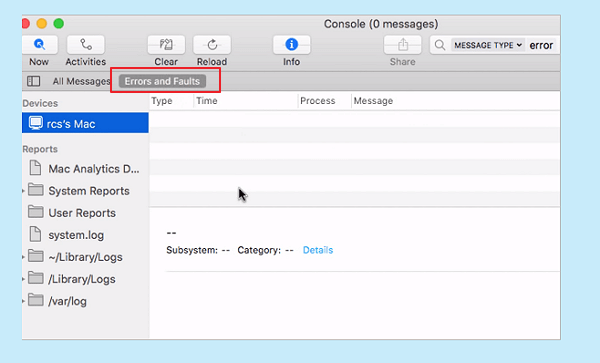
Task: Sort by the Message column header
Action: (455, 101)
